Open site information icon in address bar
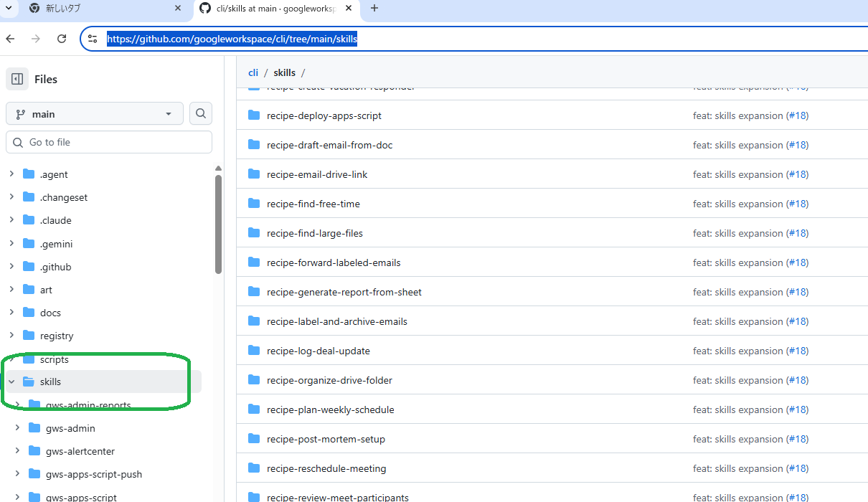This screenshot has width=868, height=502. [93, 39]
